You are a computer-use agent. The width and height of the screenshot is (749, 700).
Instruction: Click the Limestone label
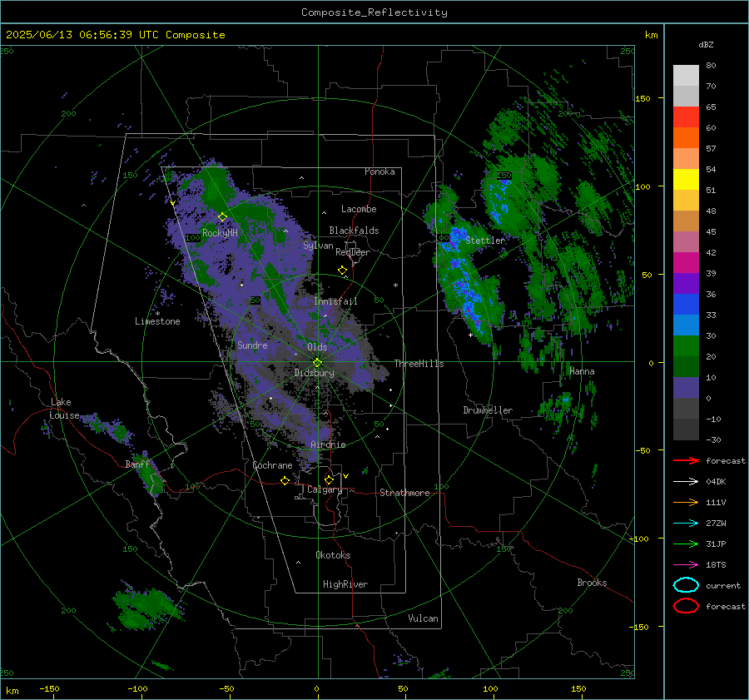tap(157, 321)
